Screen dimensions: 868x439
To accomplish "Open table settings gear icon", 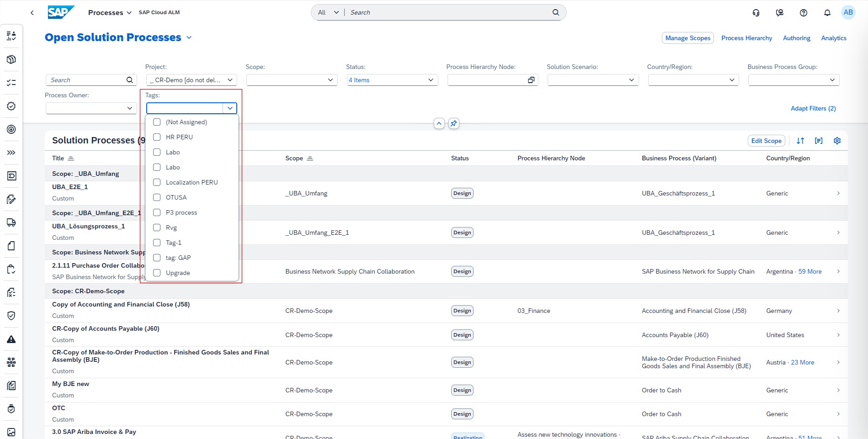I will tap(837, 141).
